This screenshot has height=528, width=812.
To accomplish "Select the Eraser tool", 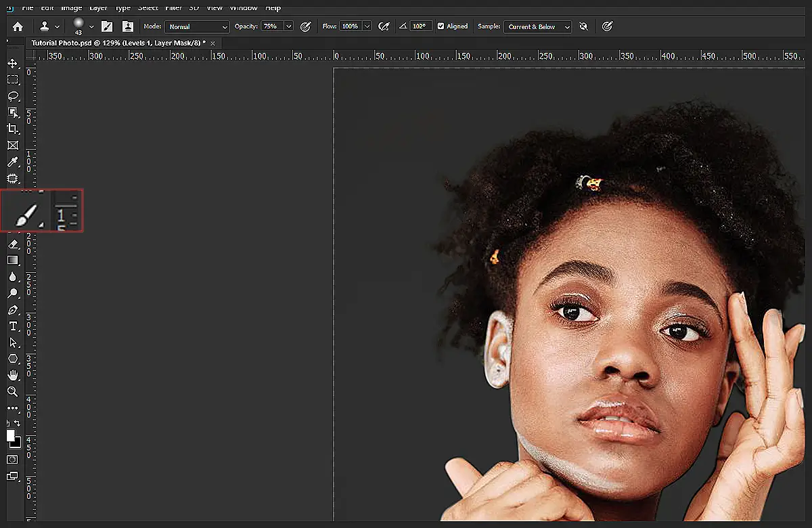I will pos(12,244).
